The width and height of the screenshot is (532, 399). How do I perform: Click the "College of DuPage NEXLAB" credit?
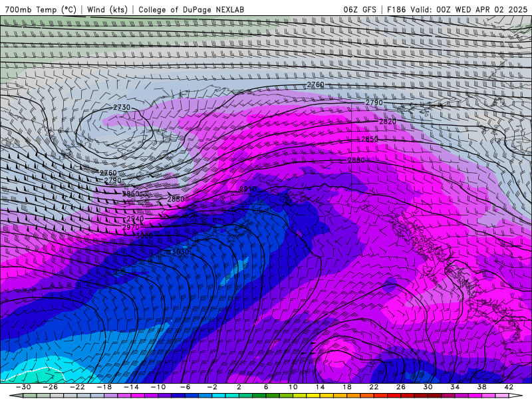point(191,10)
